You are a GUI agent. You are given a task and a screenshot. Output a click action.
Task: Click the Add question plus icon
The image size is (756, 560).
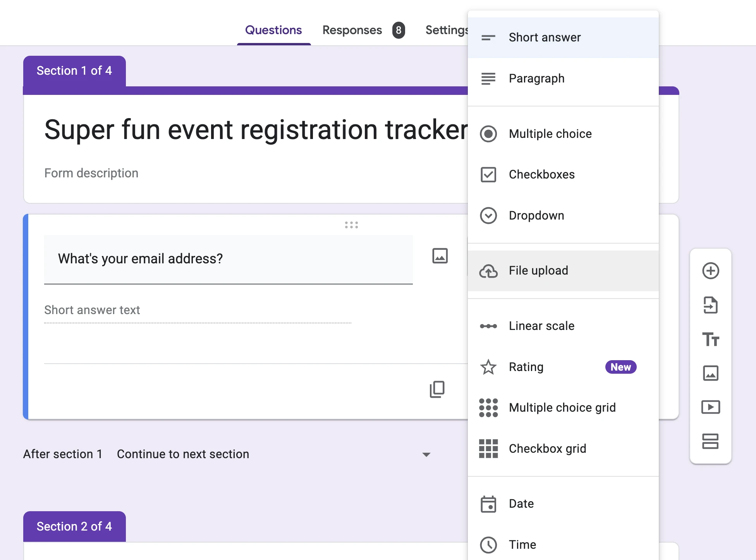(710, 271)
